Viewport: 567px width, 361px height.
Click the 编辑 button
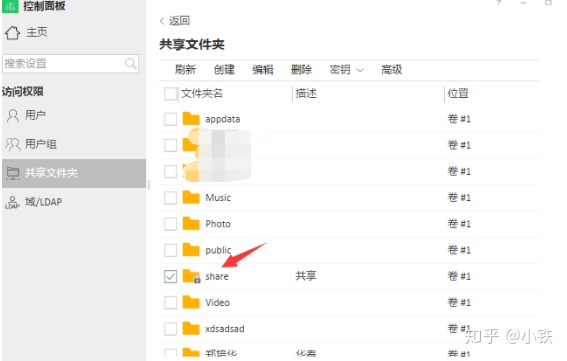point(263,69)
